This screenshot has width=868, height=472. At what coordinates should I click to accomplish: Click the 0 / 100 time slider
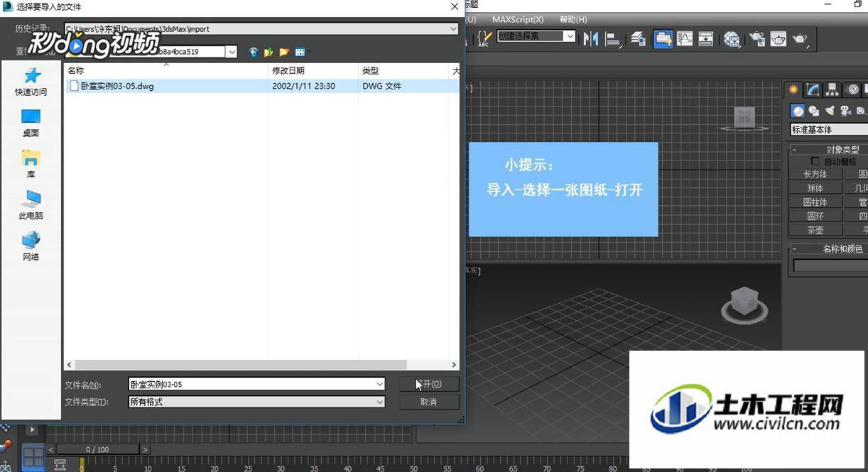(x=98, y=449)
